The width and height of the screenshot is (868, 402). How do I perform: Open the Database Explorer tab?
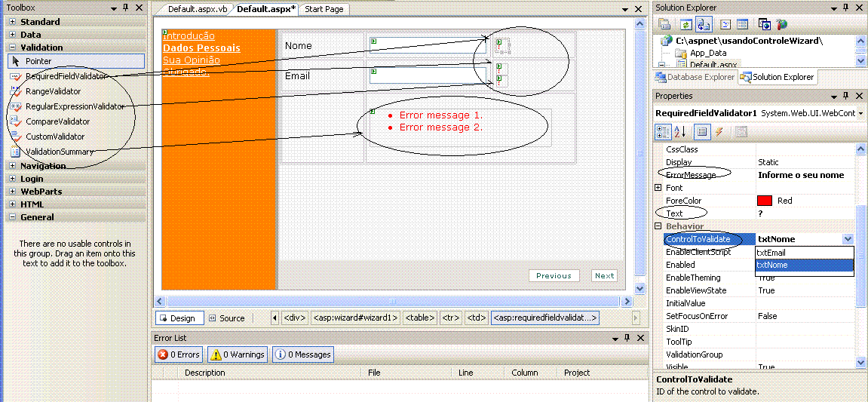point(695,77)
